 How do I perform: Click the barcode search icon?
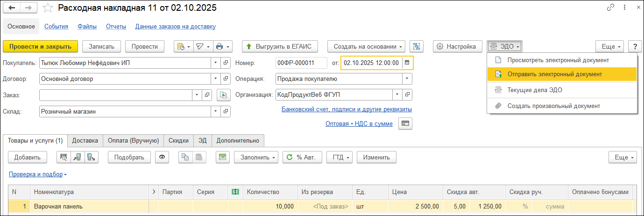point(64,158)
